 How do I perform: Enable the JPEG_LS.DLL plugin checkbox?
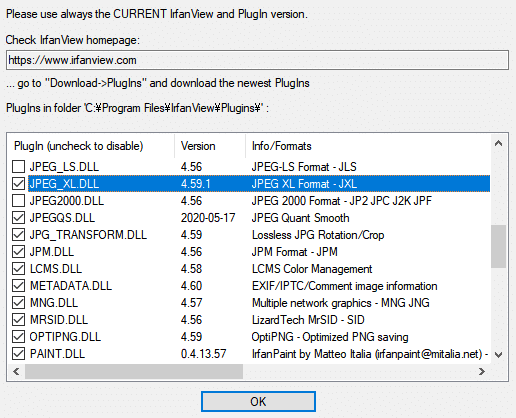pos(18,167)
